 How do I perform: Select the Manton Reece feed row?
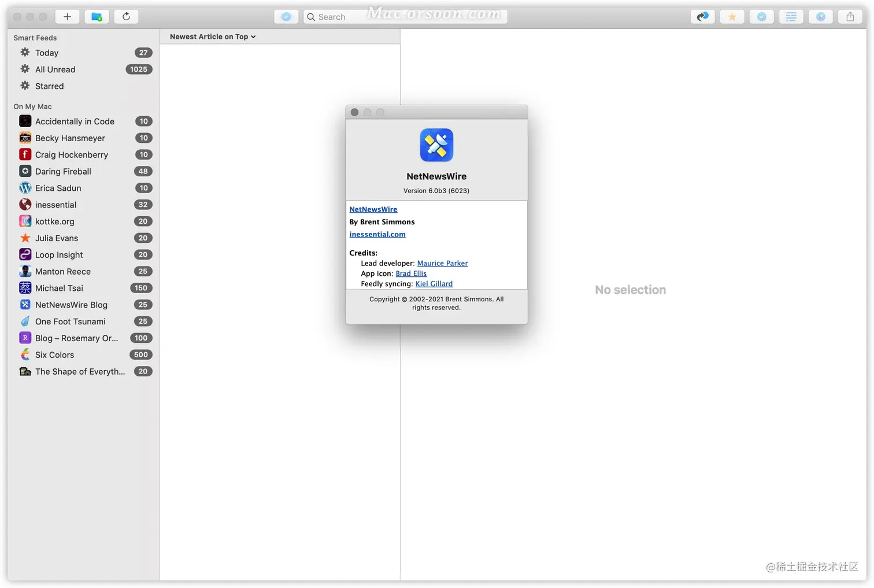tap(83, 271)
